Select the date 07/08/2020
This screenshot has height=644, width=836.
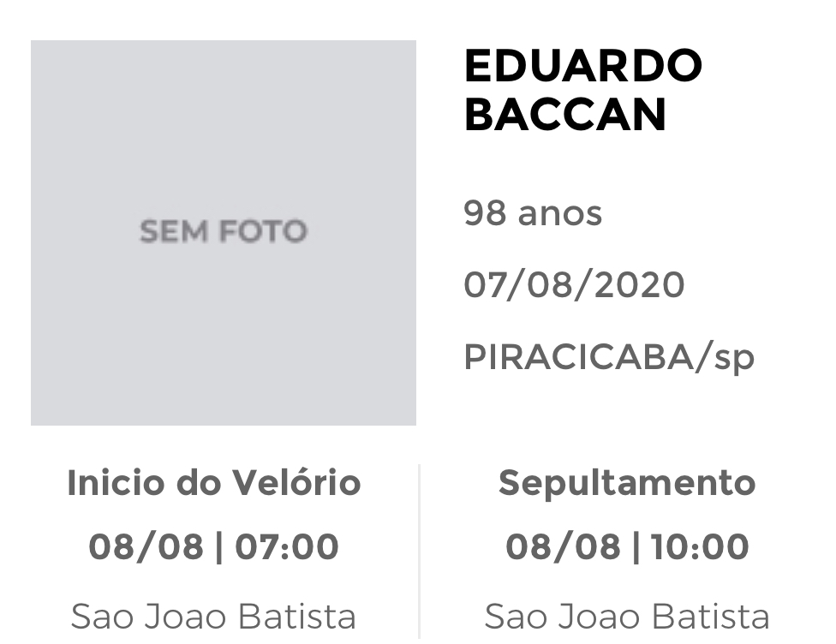[574, 284]
